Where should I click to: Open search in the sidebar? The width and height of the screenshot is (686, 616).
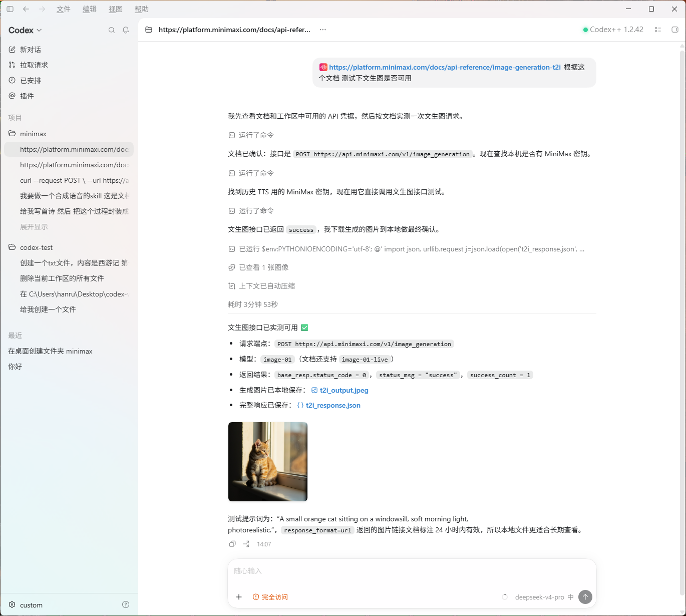click(x=112, y=30)
